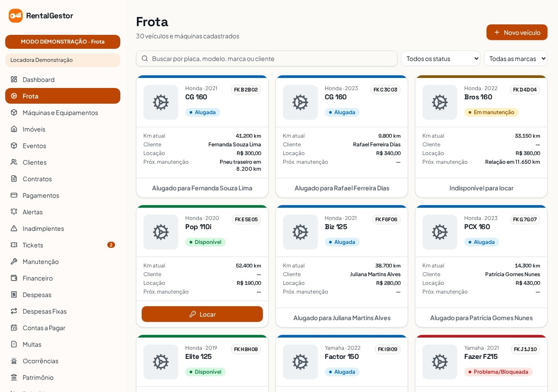Screen dimensions: 558x392
Task: Click the Biz 125 model title
Action: 336,226
